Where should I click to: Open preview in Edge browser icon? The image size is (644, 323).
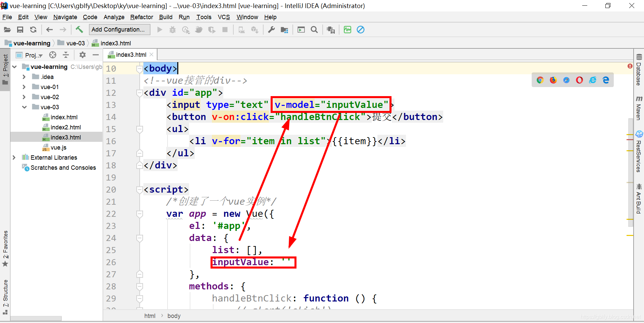(x=606, y=80)
